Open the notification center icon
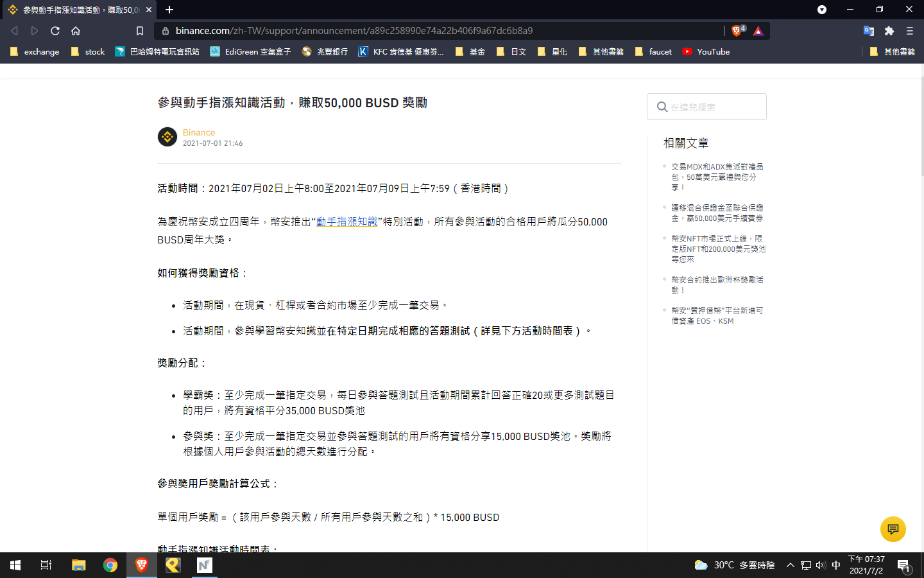924x578 pixels. coord(904,566)
